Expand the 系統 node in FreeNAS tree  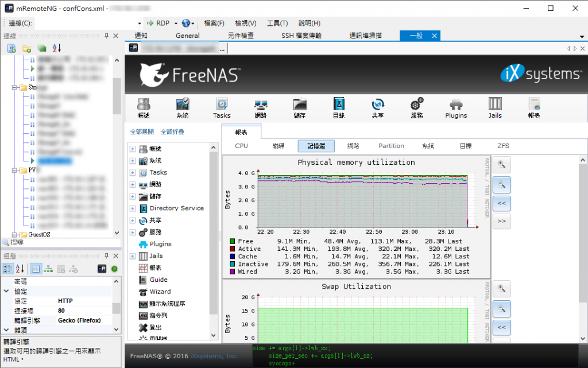point(133,161)
